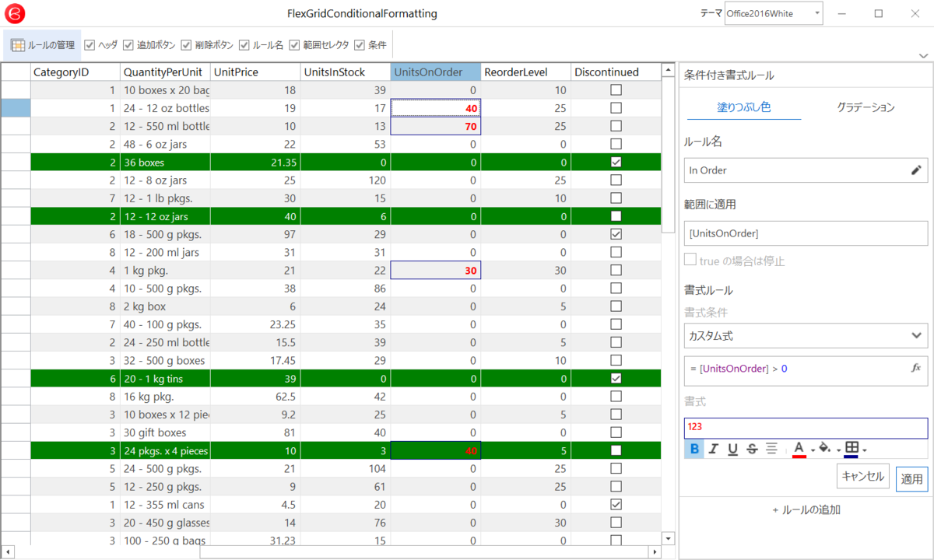Switch to the 塗りつぶし色 tab
The image size is (934, 560).
(743, 107)
